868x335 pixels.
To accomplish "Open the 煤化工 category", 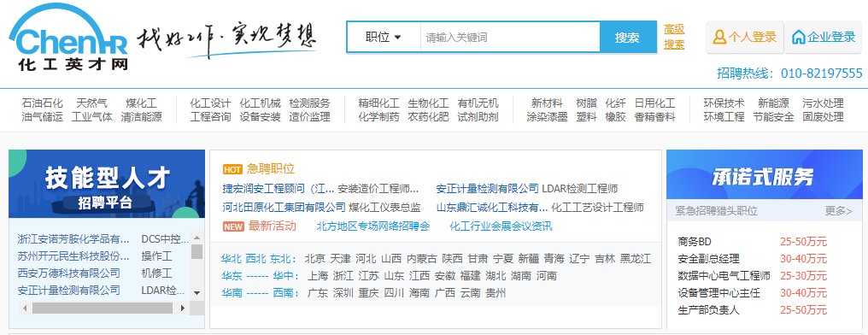I will [141, 103].
